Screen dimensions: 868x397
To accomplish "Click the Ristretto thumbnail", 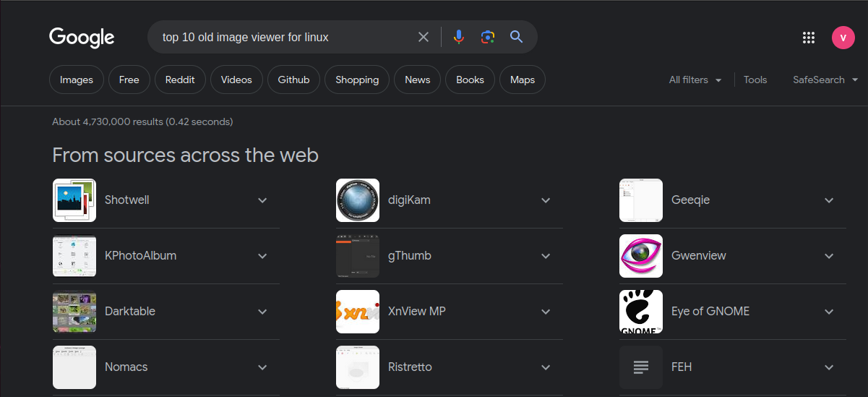I will (358, 367).
